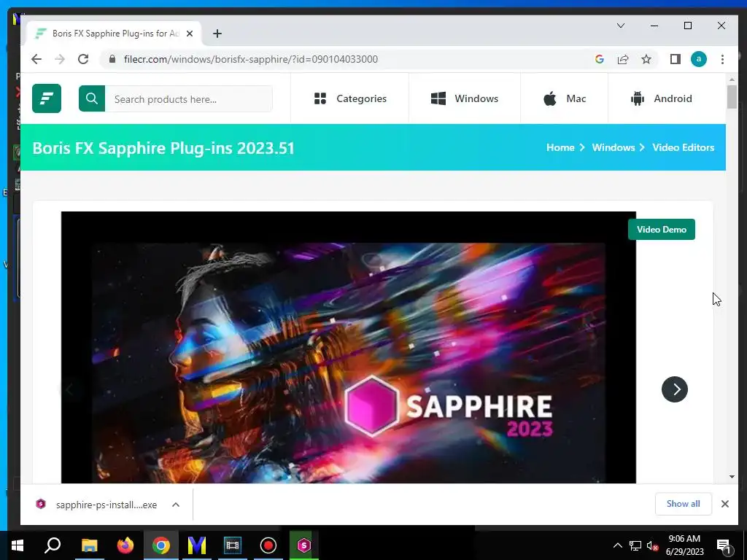Switch to Chrome in taskbar
747x560 pixels.
161,545
